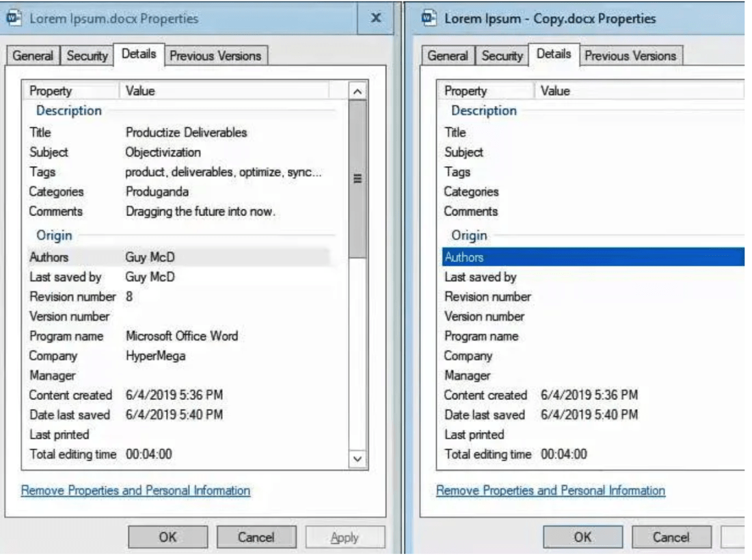Image resolution: width=752 pixels, height=560 pixels.
Task: Click Revision number value '8'
Action: point(129,297)
